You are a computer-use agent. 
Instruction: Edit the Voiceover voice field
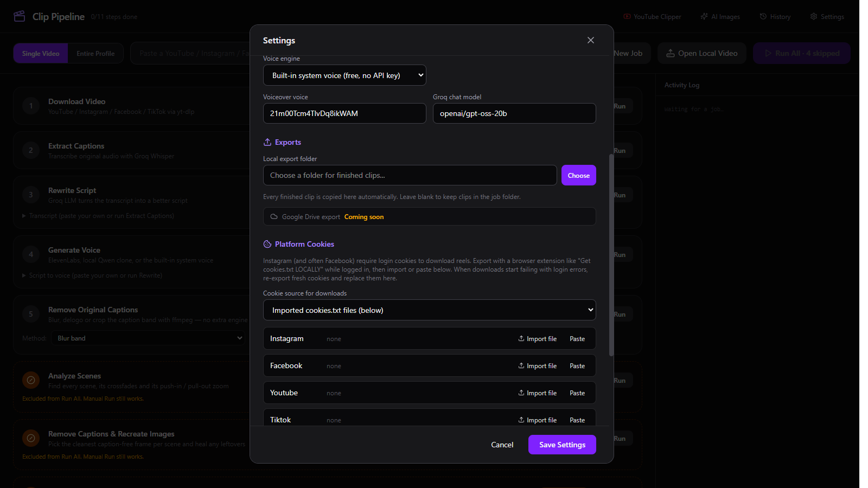tap(344, 113)
